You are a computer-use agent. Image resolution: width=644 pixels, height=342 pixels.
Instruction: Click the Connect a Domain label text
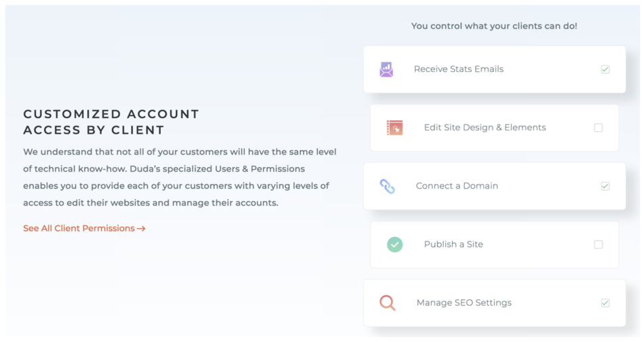coord(457,186)
